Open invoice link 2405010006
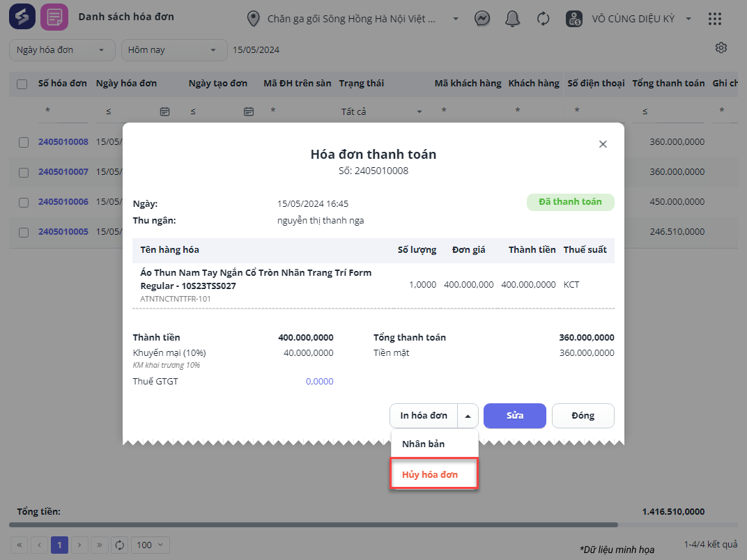 (x=63, y=202)
